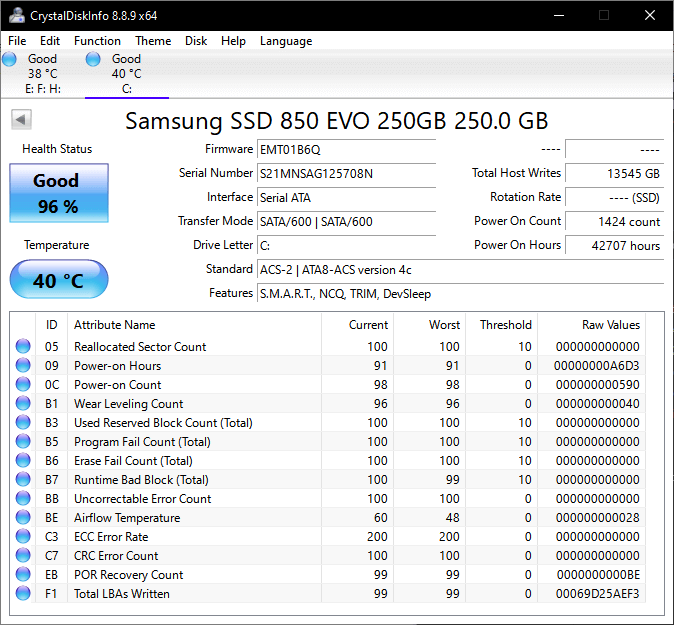
Task: Click status orb for Power-on Hours row
Action: [23, 365]
